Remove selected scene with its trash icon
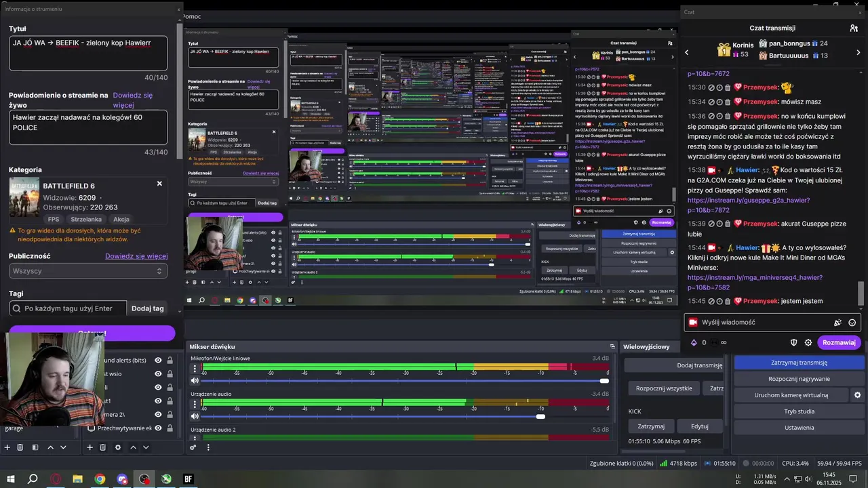 tap(20, 447)
